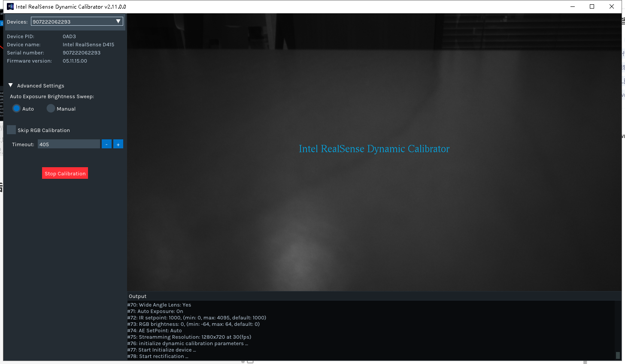Viewport: 625px width, 364px height.
Task: Select the Auto brightness sweep option
Action: [16, 108]
